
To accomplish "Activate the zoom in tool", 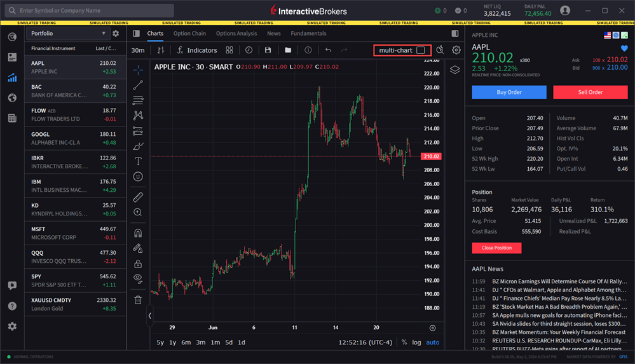I will pos(138,212).
